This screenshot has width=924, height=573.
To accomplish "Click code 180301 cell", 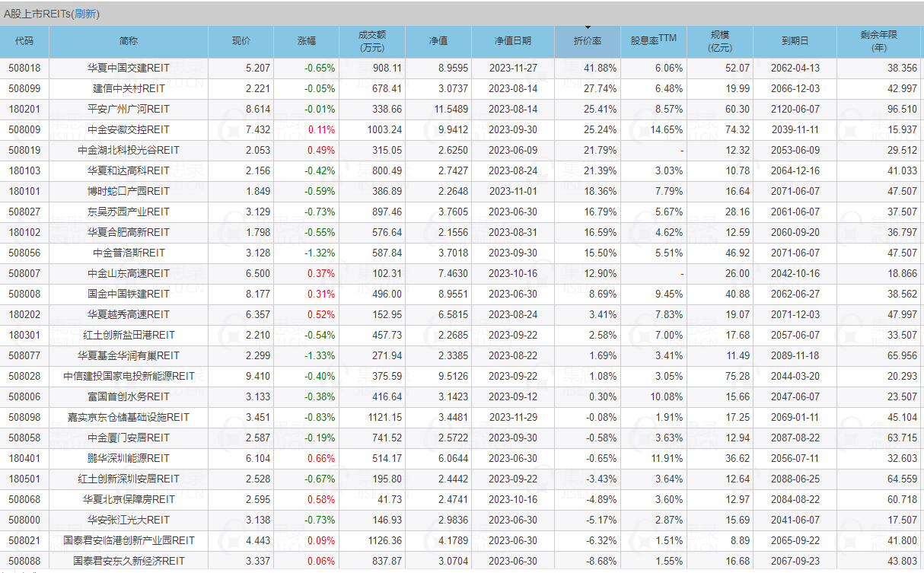I will coord(24,335).
